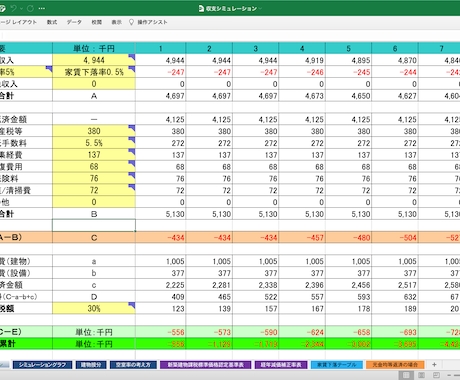Image resolution: width=460 pixels, height=380 pixels.
Task: Select the 家賃下落率0.5% cell
Action: (x=94, y=72)
